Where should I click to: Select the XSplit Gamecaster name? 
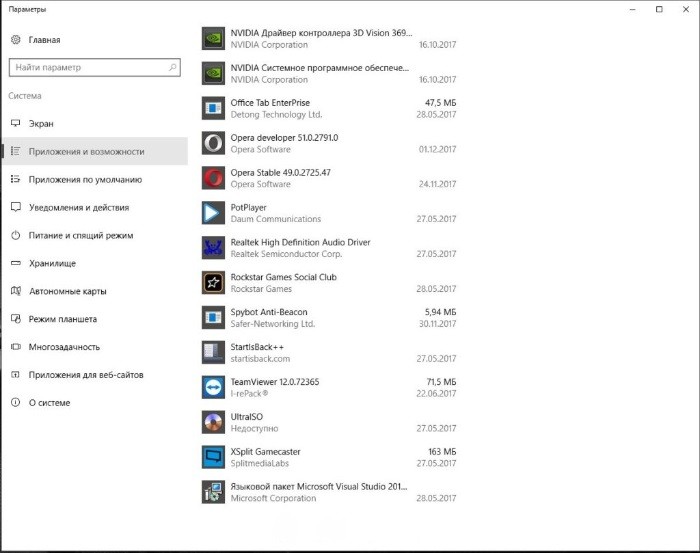point(265,451)
